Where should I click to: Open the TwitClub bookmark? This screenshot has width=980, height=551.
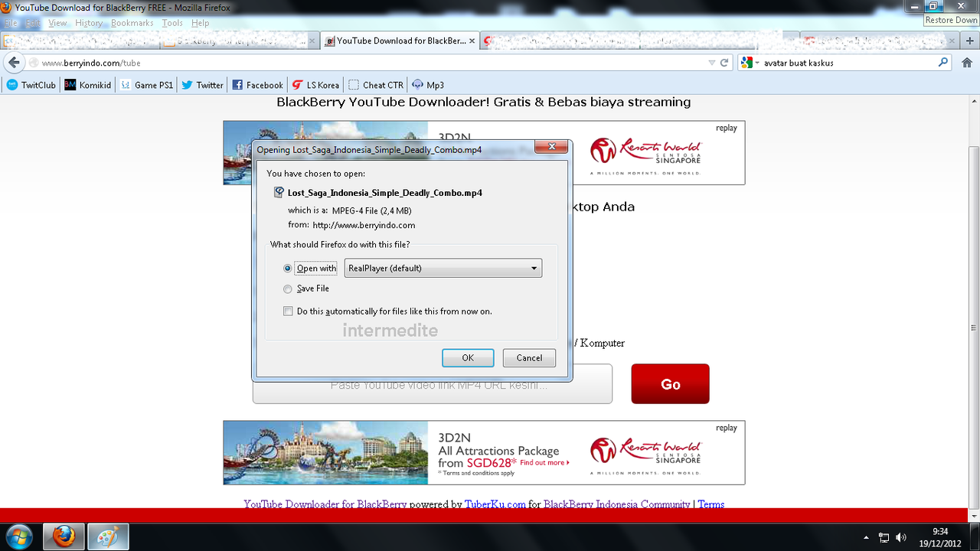[x=31, y=85]
